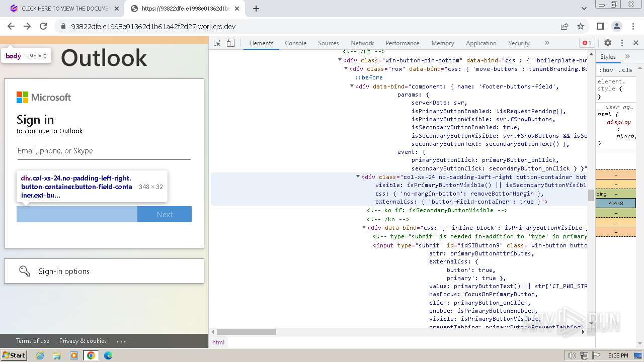
Task: Open the browser side panel icon
Action: point(601,26)
